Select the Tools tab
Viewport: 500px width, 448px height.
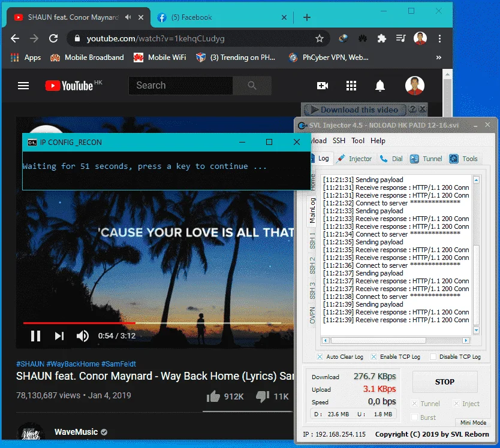click(463, 158)
